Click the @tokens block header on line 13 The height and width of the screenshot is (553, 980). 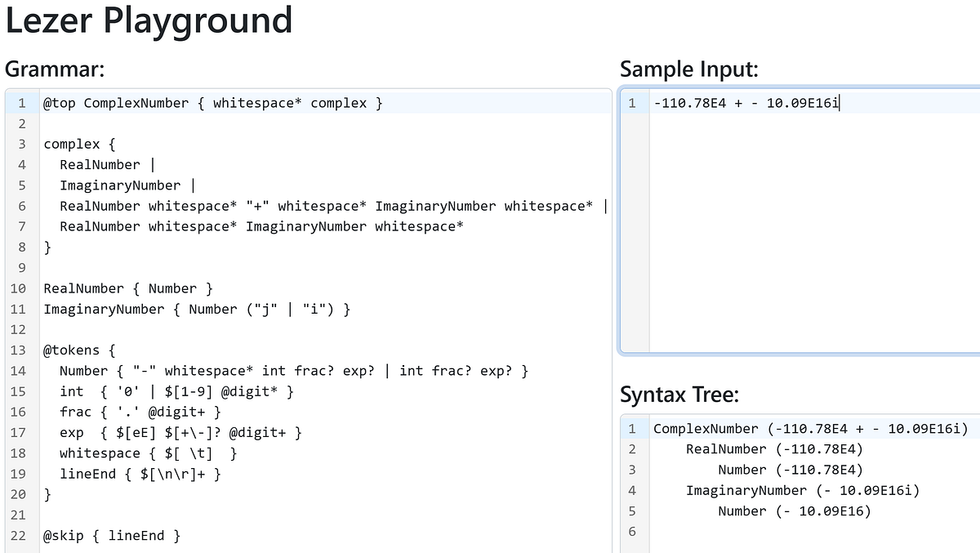[75, 350]
